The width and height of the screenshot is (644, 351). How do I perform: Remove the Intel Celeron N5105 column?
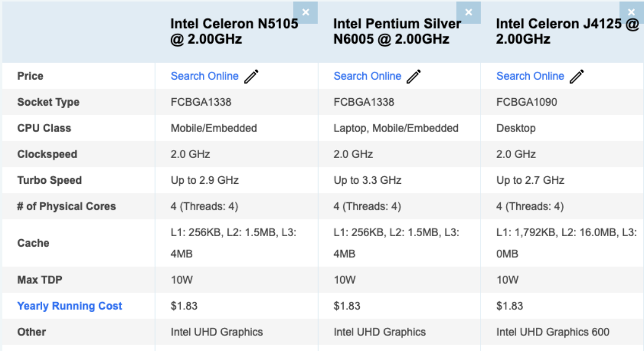[306, 12]
